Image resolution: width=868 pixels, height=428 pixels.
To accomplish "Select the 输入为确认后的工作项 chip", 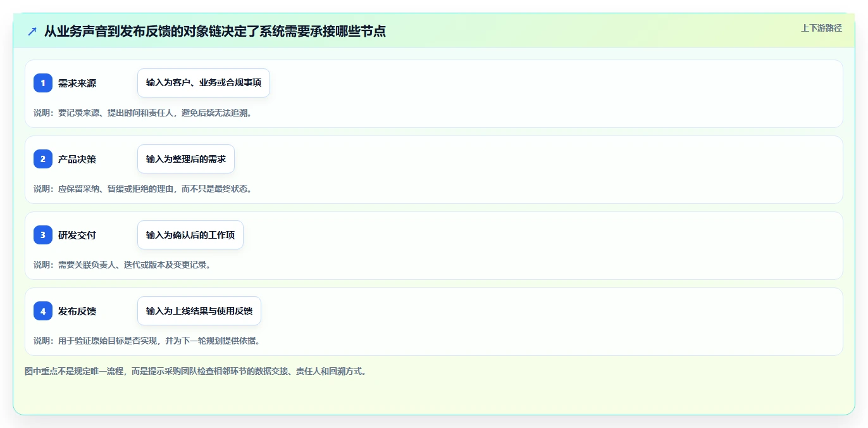I will [x=190, y=235].
